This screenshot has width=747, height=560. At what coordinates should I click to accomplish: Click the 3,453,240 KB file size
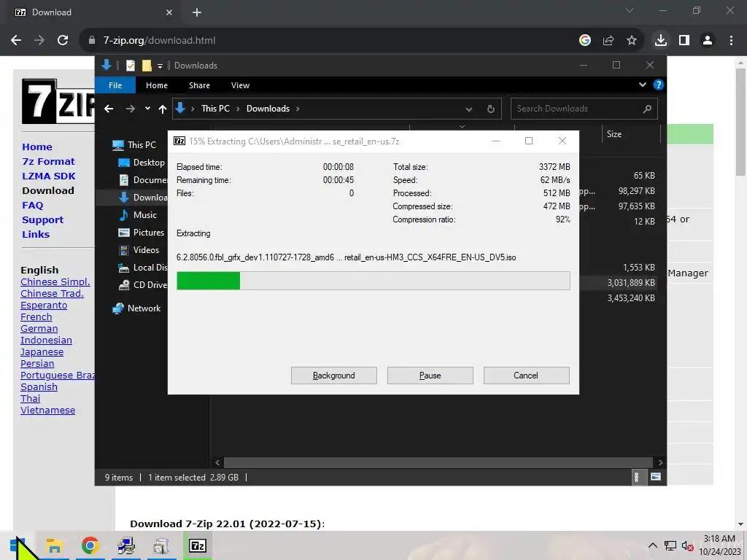coord(631,298)
